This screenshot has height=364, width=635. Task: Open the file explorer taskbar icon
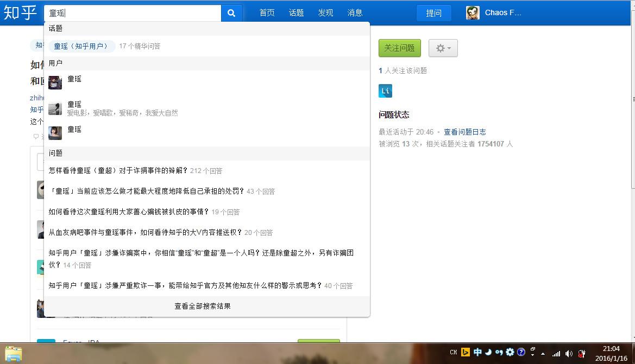coord(14,354)
